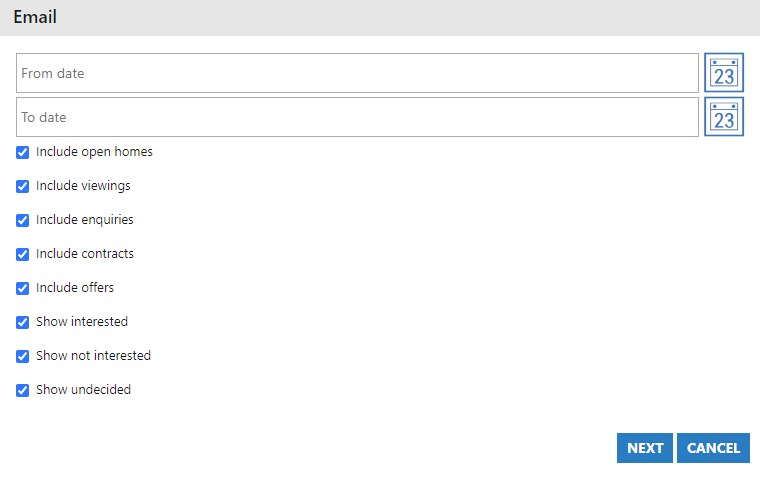760x478 pixels.
Task: Open the To date calendar picker
Action: pyautogui.click(x=723, y=117)
